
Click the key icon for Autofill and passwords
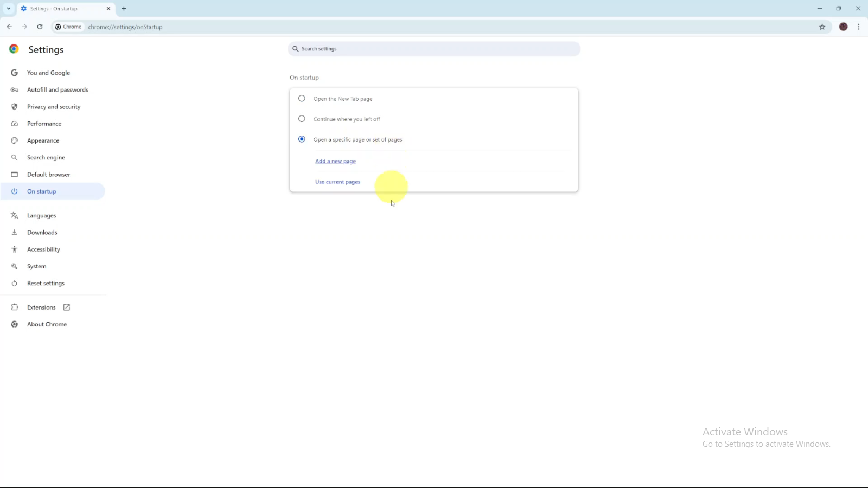coord(15,89)
